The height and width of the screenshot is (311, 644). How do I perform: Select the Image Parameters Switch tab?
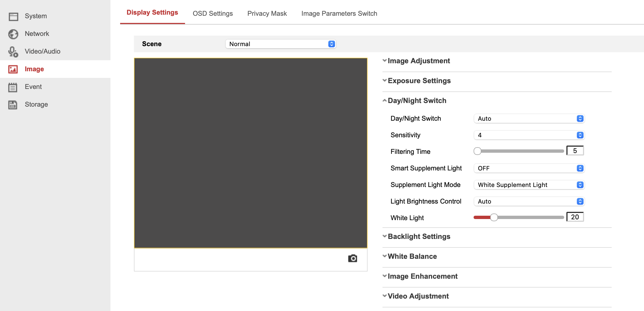[339, 13]
